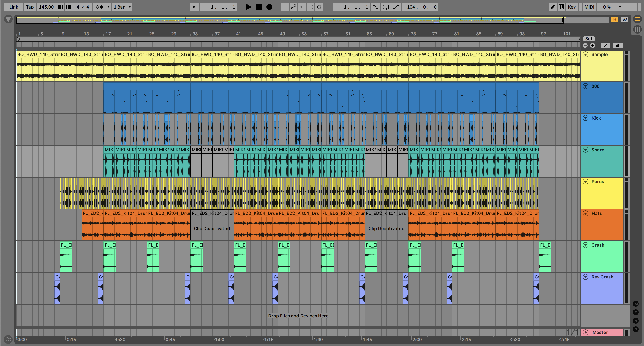Jump to next locator arrow

pyautogui.click(x=592, y=45)
